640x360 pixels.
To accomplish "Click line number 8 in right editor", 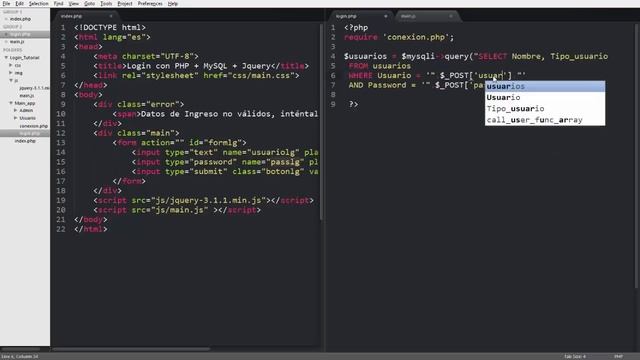I will click(x=333, y=95).
